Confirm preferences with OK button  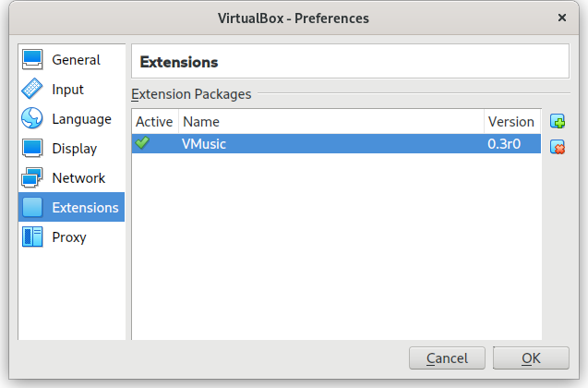(531, 358)
